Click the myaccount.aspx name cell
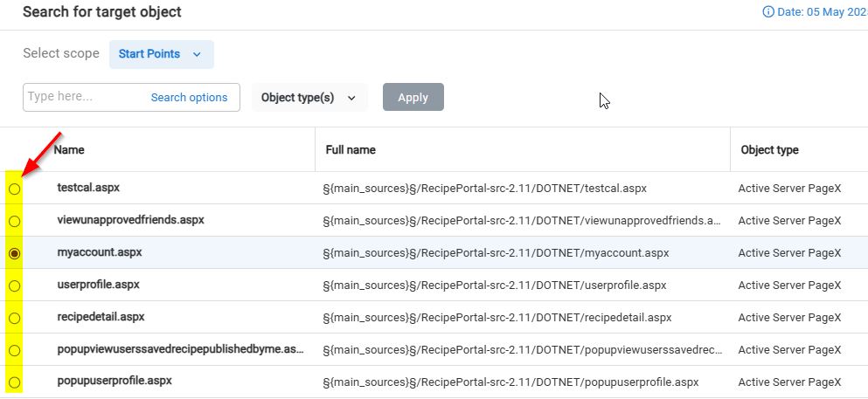868x399 pixels. [x=99, y=252]
